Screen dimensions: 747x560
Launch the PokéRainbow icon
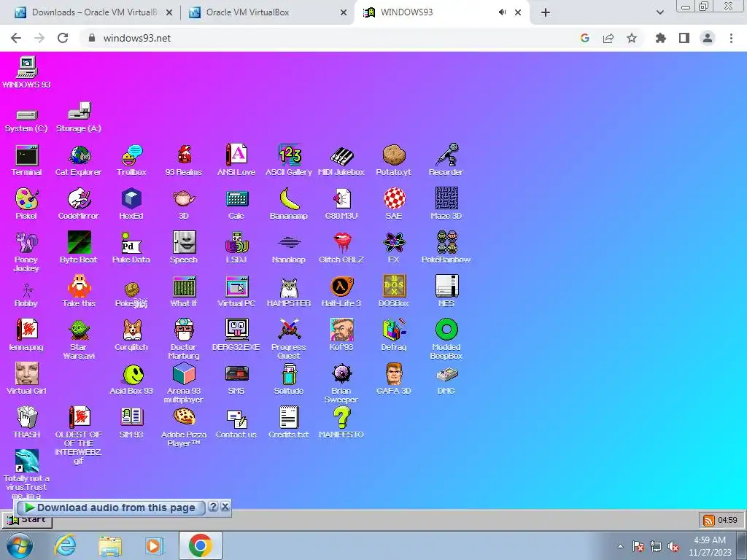tap(446, 248)
